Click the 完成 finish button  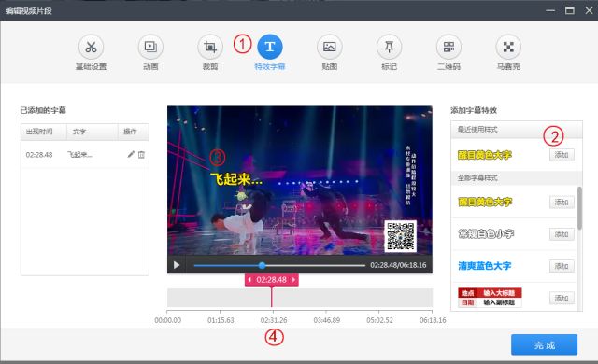pos(544,345)
